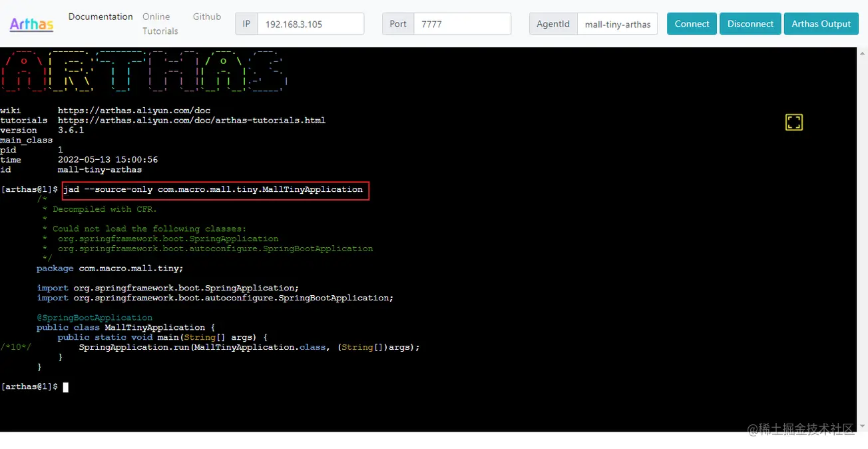Click time value 2022-05-13 15:00:56
868x449 pixels.
point(108,160)
